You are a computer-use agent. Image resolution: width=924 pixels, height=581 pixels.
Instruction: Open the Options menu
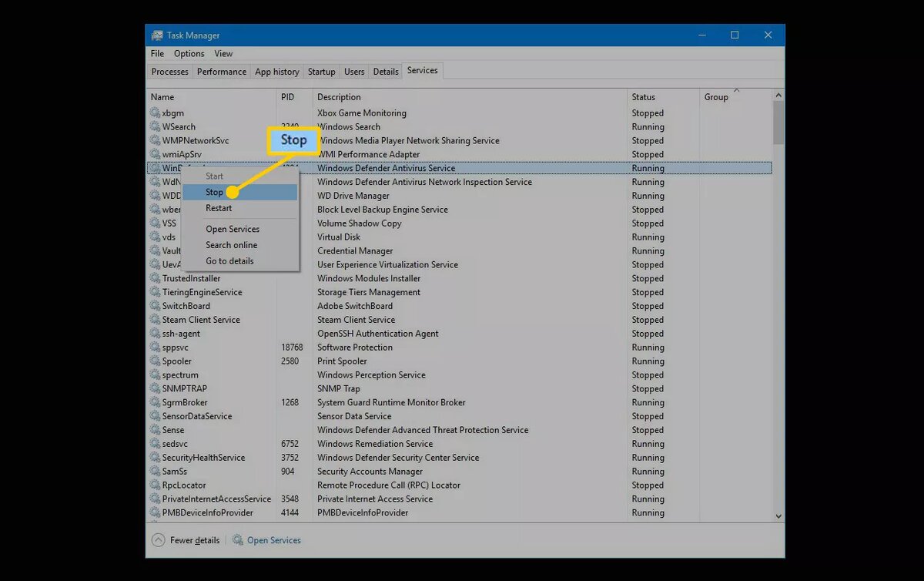[x=189, y=54]
